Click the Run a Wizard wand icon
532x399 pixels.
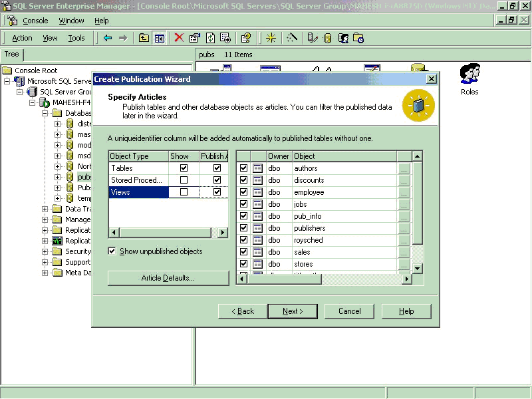point(291,38)
